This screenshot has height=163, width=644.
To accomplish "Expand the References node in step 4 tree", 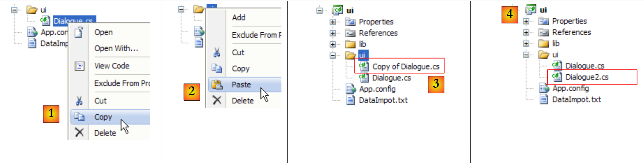I will (526, 32).
